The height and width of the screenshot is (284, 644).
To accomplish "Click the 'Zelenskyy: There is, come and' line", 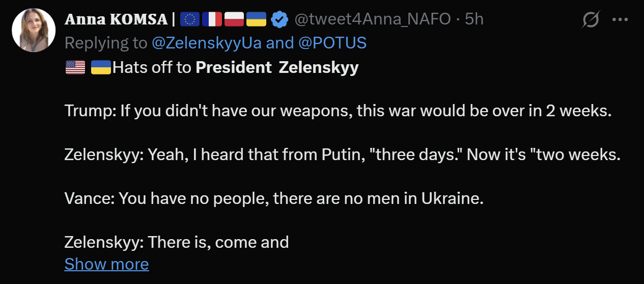I will 176,242.
